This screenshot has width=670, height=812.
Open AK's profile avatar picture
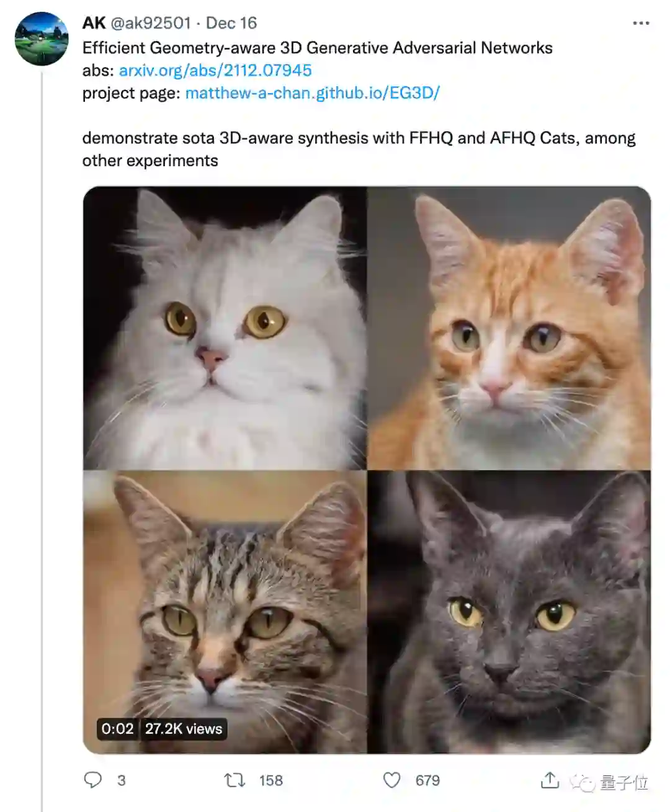click(x=42, y=38)
